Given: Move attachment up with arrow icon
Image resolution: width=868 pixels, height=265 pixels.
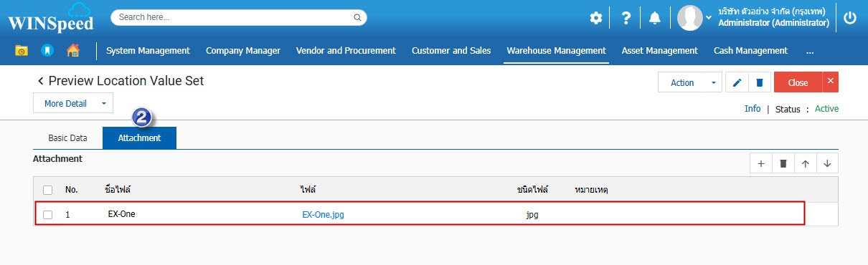Looking at the screenshot, I should click(x=805, y=163).
